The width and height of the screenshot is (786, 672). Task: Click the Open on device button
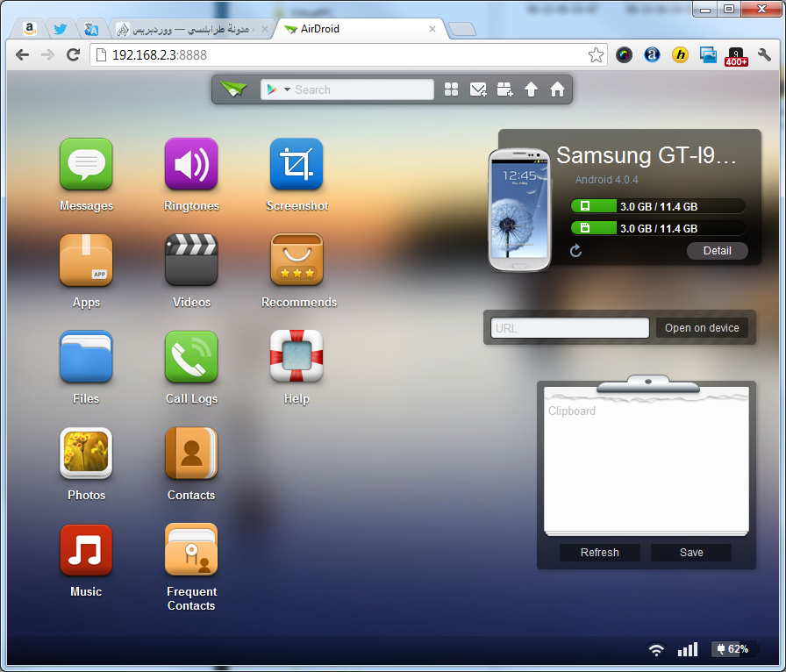click(702, 328)
